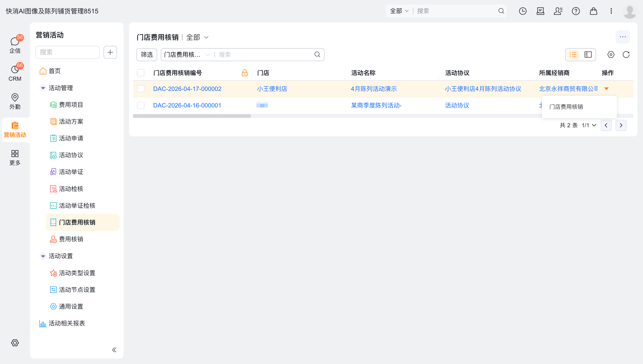This screenshot has height=364, width=643.
Task: Open the vertical three-dots header menu
Action: pos(611,11)
